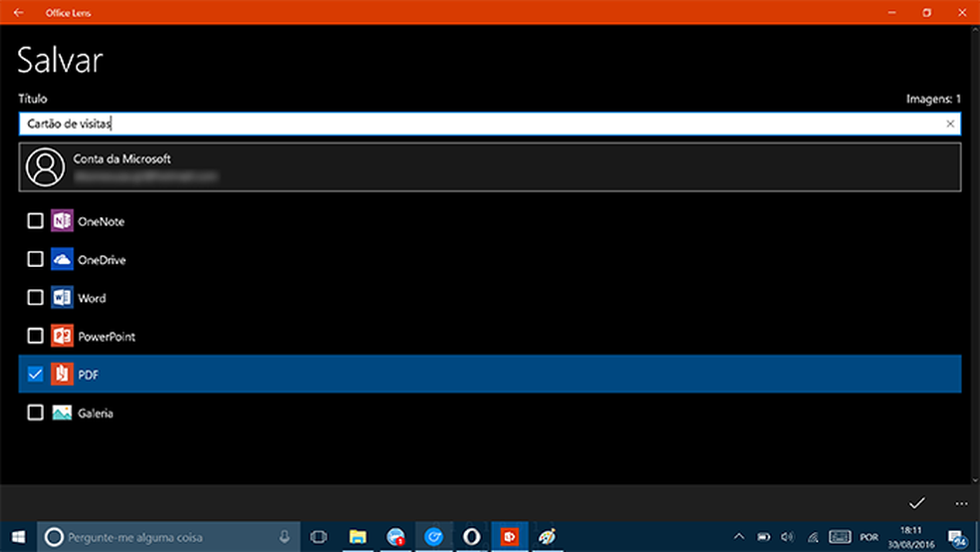
Task: Click the volume speaker tray icon
Action: coord(788,537)
